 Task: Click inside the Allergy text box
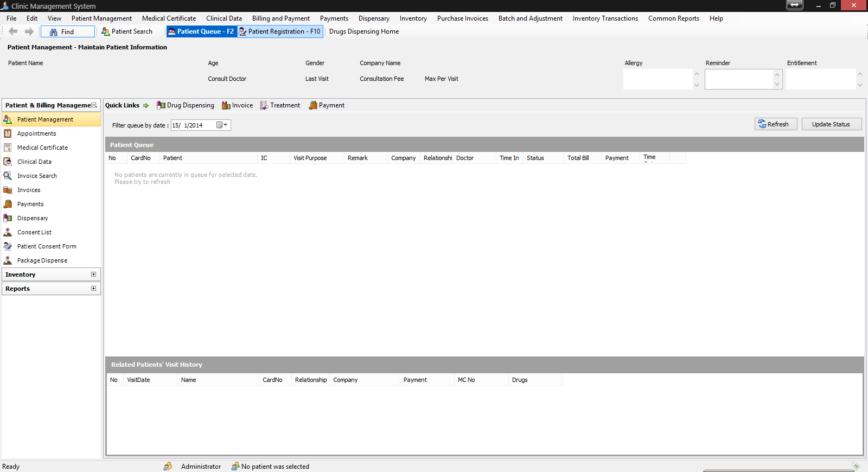point(658,79)
